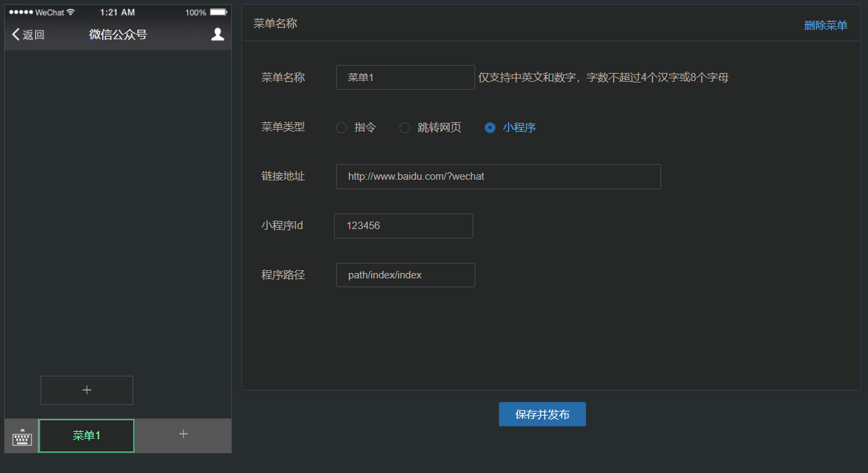Click the 菜单名称 panel header title

click(x=275, y=23)
